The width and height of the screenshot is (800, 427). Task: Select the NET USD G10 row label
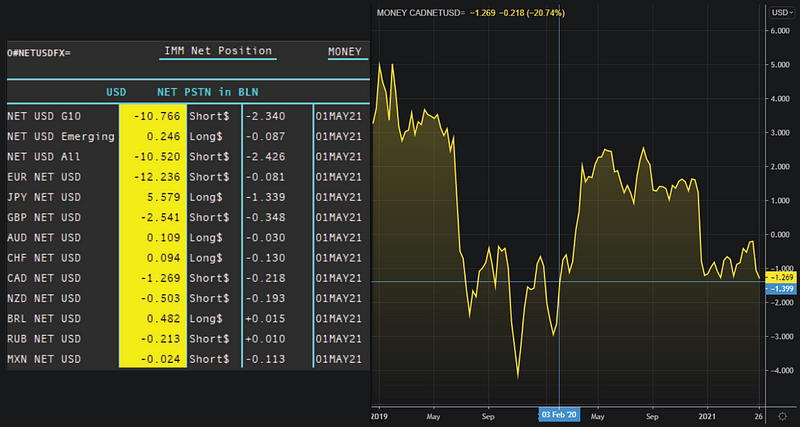coord(44,116)
